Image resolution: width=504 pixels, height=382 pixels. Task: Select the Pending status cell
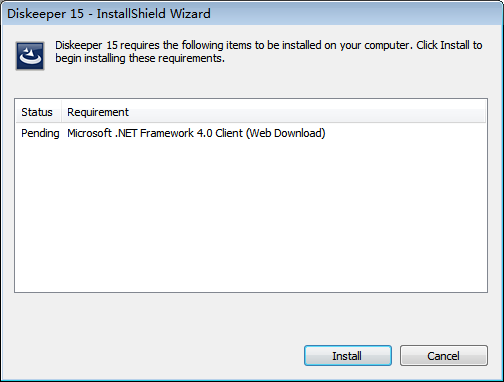[x=40, y=133]
